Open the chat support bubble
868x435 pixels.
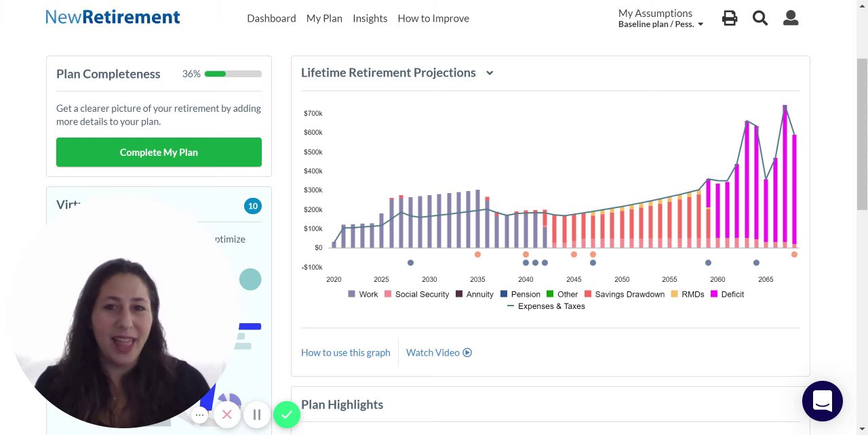pos(822,401)
